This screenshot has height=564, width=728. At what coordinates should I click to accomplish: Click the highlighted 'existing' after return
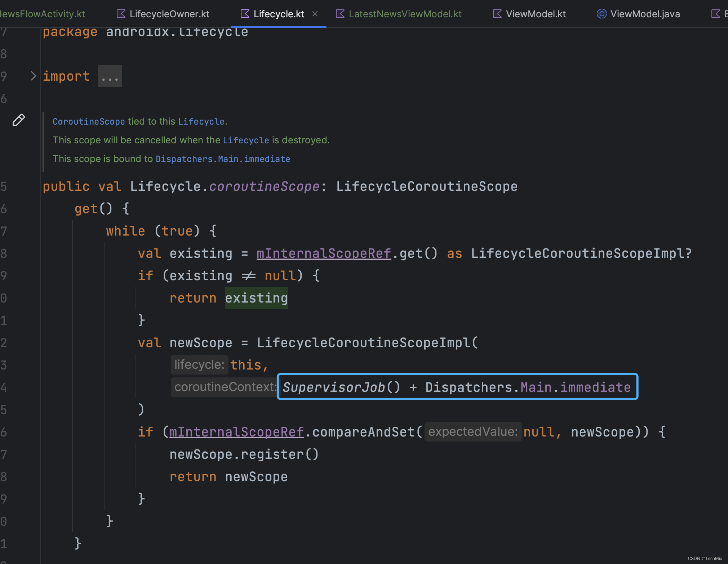click(257, 298)
